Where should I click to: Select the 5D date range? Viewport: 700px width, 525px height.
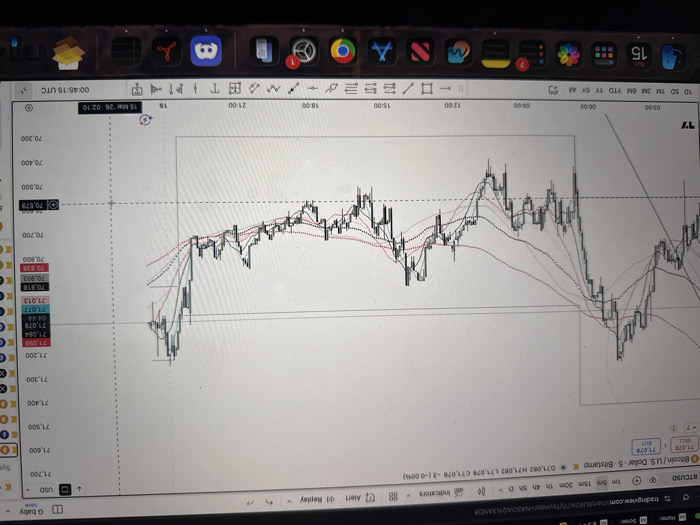pyautogui.click(x=675, y=92)
